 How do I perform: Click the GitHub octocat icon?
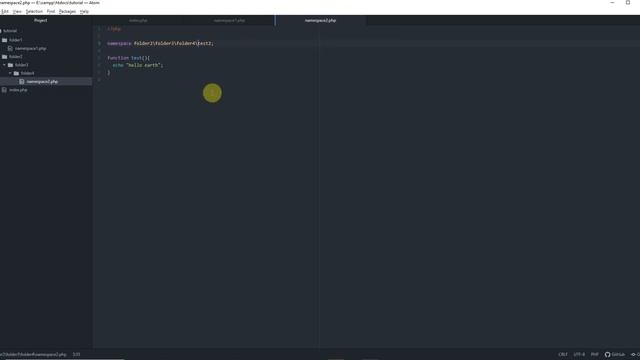(x=607, y=354)
